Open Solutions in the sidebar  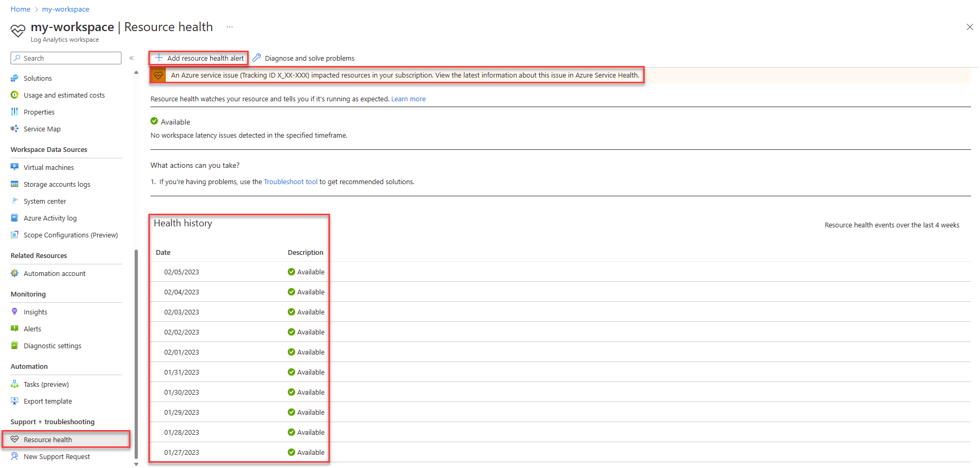37,78
